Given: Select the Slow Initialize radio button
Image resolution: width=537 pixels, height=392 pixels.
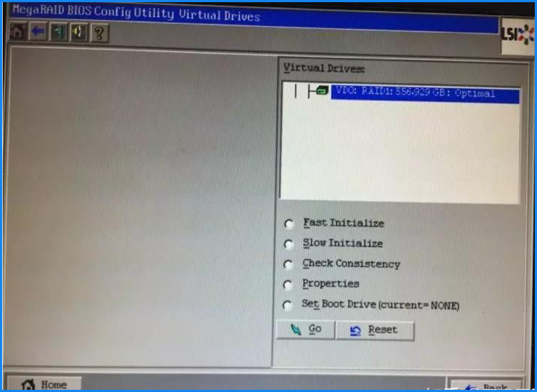Looking at the screenshot, I should coord(289,244).
